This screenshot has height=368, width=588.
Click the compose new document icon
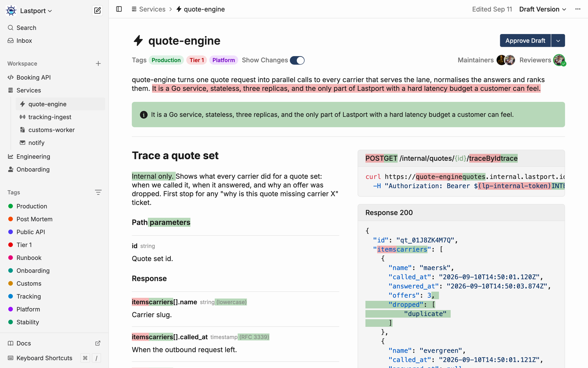tap(97, 11)
